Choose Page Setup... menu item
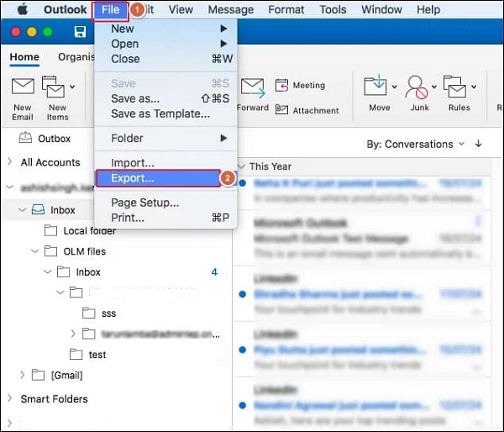Screen dimensions: 504x432 tap(166, 203)
